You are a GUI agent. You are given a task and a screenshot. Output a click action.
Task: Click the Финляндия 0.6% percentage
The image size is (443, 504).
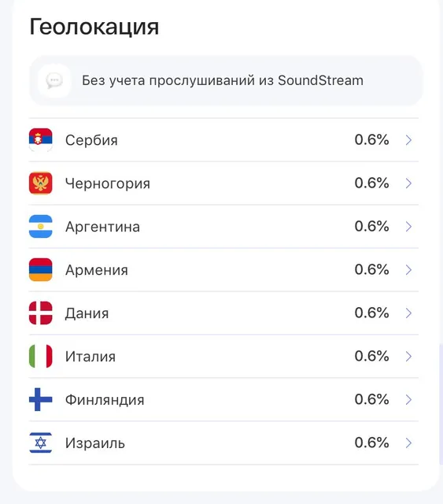click(371, 399)
